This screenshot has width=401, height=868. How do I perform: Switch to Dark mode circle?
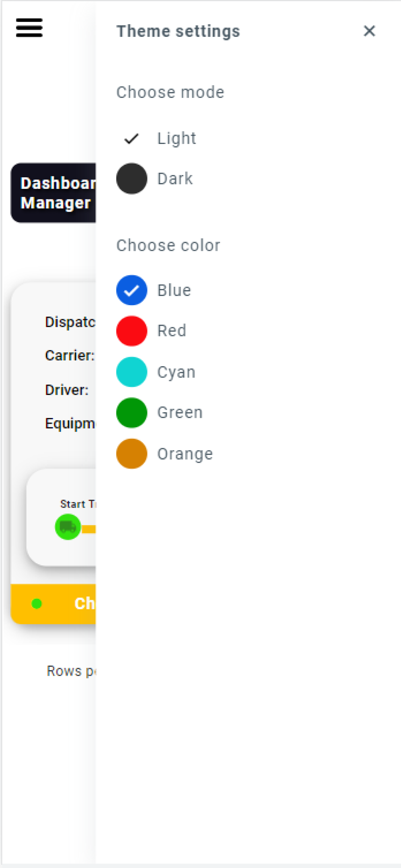[x=131, y=179]
